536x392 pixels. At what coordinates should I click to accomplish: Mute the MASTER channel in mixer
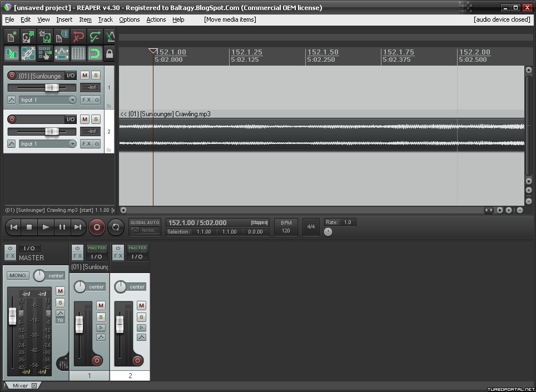(60, 291)
